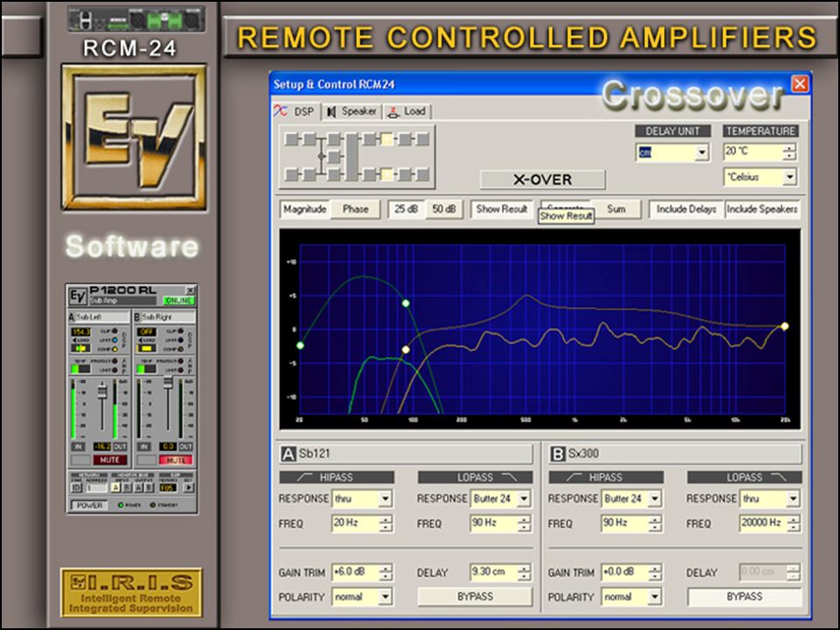Toggle the Sum display option
Image resolution: width=840 pixels, height=630 pixels.
[x=616, y=209]
